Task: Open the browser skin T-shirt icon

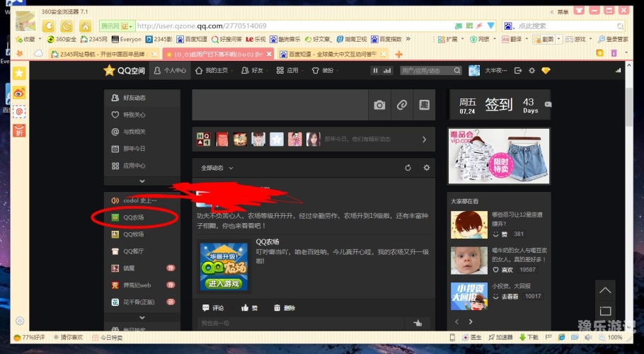Action: coord(579,11)
